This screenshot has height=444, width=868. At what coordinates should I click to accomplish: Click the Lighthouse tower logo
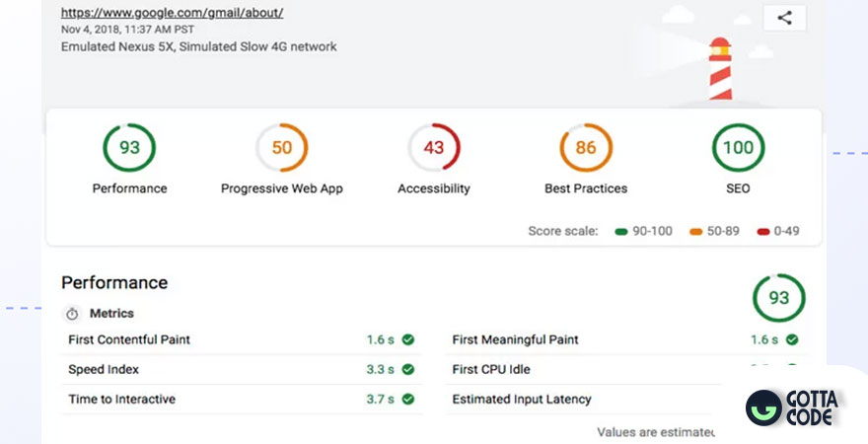720,69
